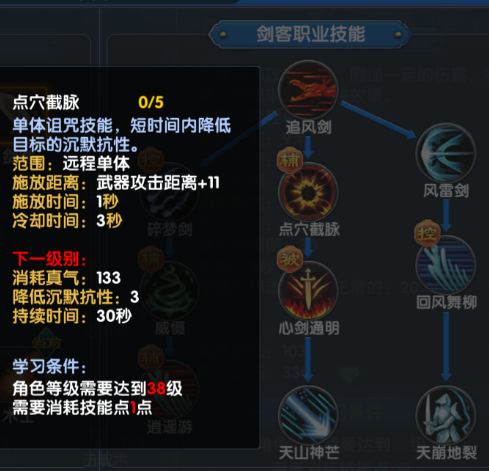Click the 下一级别 section heading
This screenshot has width=489, height=471.
tap(49, 259)
